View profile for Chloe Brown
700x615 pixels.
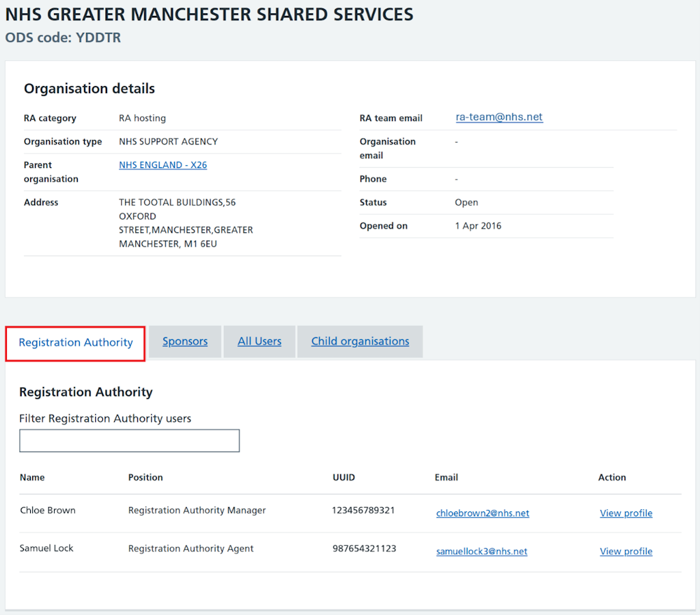626,513
